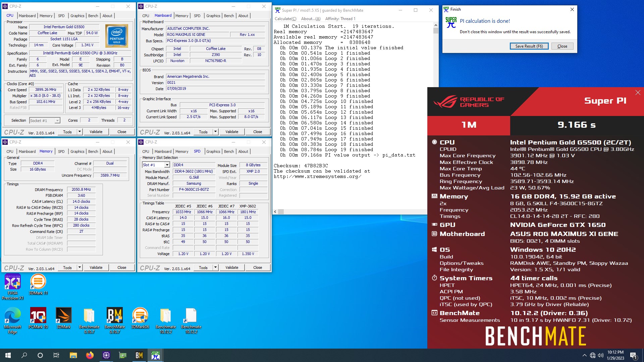Open Graphics tab in Memory CPU-Z window
This screenshot has width=644, height=362.
[x=77, y=152]
